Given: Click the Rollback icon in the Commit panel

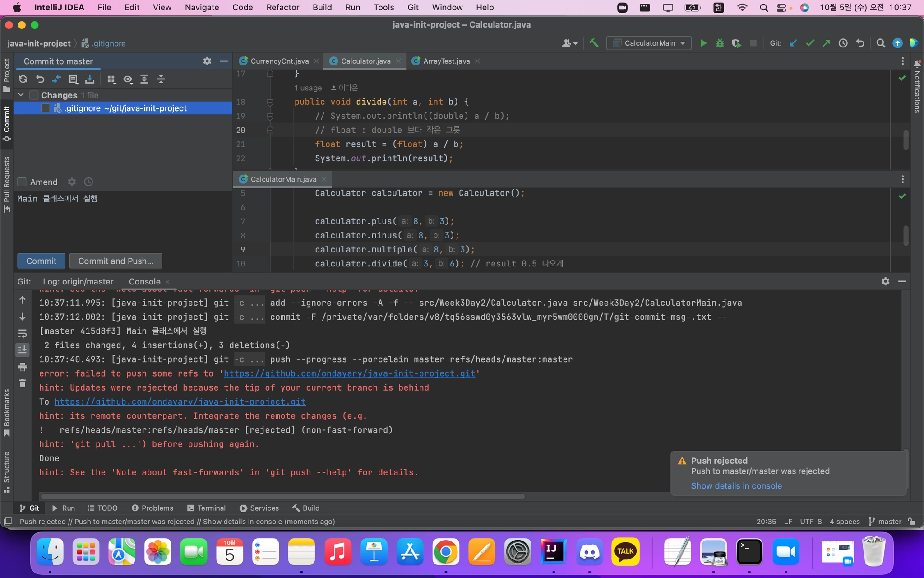Looking at the screenshot, I should tap(40, 79).
